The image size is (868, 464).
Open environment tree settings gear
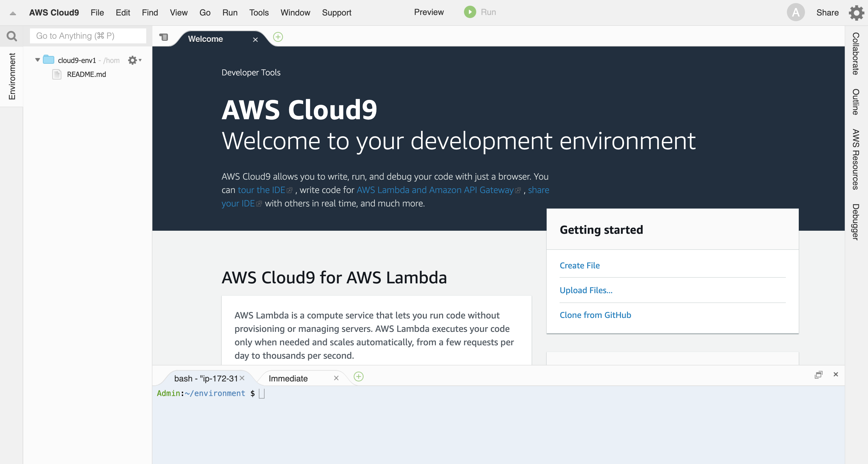(134, 60)
